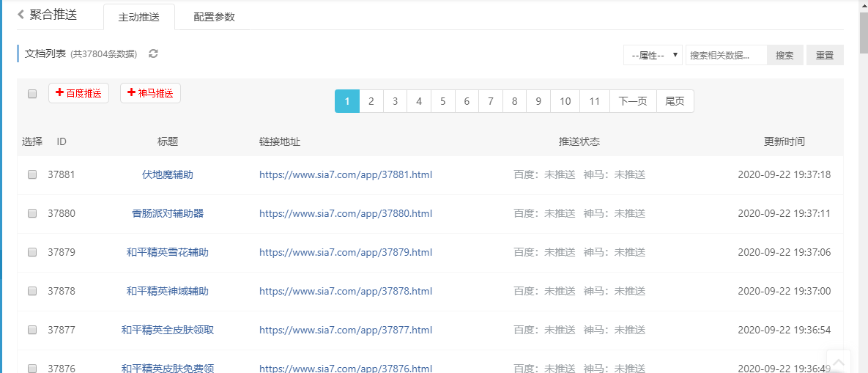Click the back chevron beside 聚合推送
This screenshot has height=373, width=868.
point(21,15)
